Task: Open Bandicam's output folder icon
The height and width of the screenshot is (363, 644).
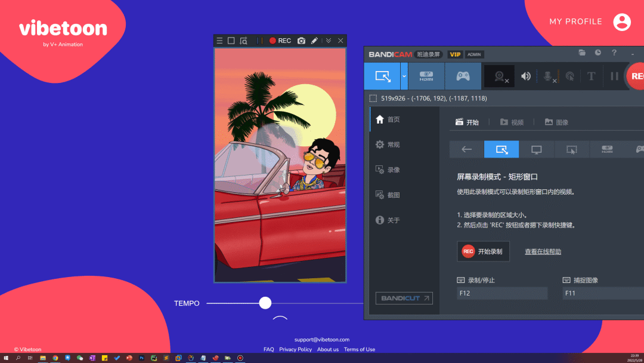Action: pos(582,53)
